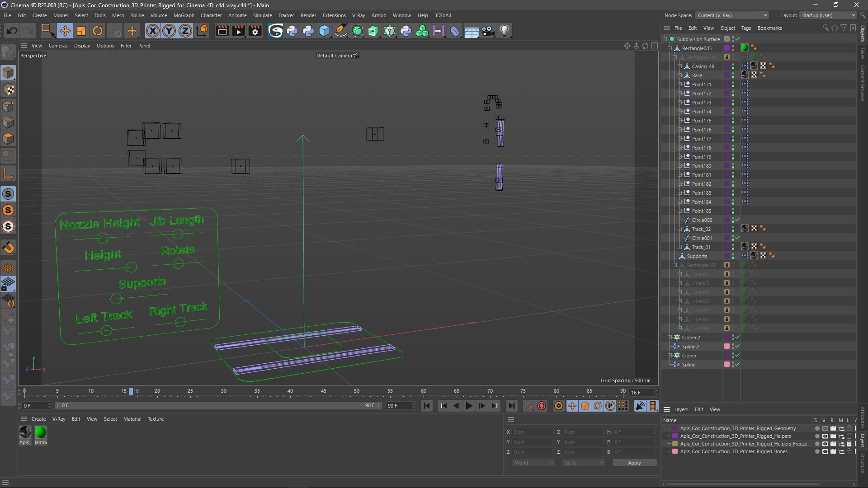This screenshot has height=488, width=868.
Task: Click the Apply button
Action: [634, 463]
